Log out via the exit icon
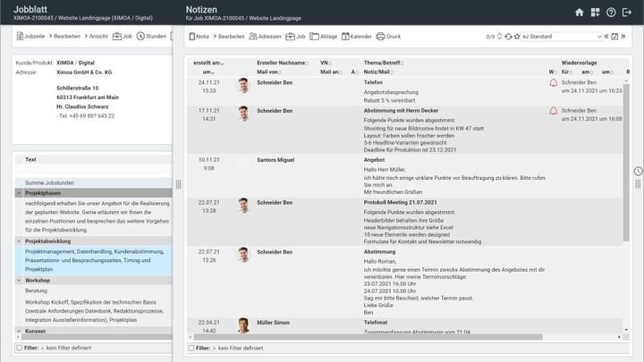Image resolution: width=644 pixels, height=362 pixels. pos(627,13)
